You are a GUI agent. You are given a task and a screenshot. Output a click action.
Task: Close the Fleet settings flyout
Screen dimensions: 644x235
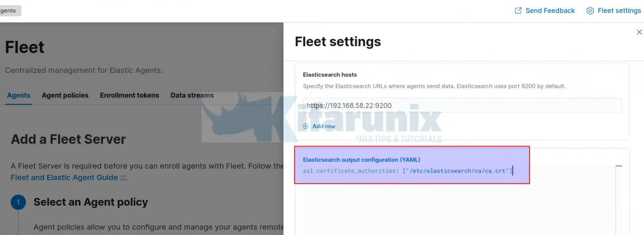click(639, 32)
